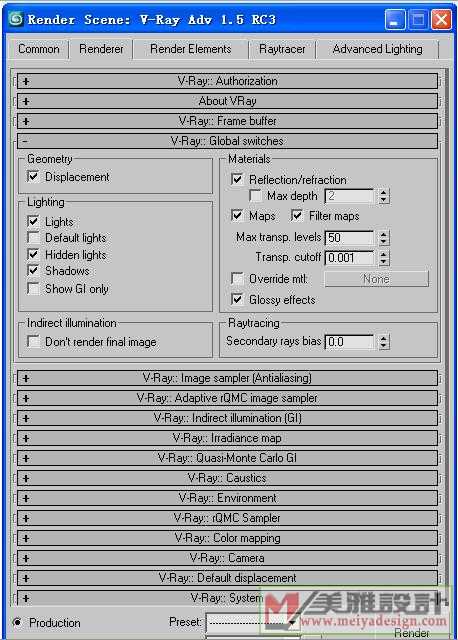This screenshot has height=640, width=458.
Task: Expand the V-Ray:: Default displacement rollout
Action: coord(227,578)
